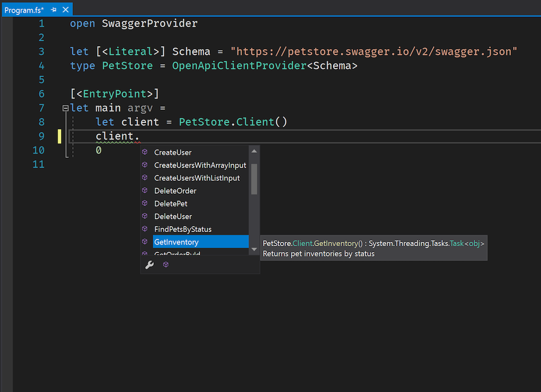The width and height of the screenshot is (541, 392).
Task: Click the method icon beside FindPetsByStatus
Action: click(x=145, y=229)
